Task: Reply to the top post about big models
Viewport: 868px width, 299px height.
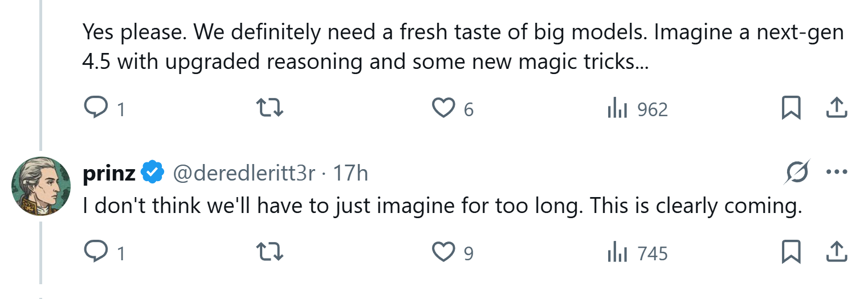Action: tap(93, 108)
